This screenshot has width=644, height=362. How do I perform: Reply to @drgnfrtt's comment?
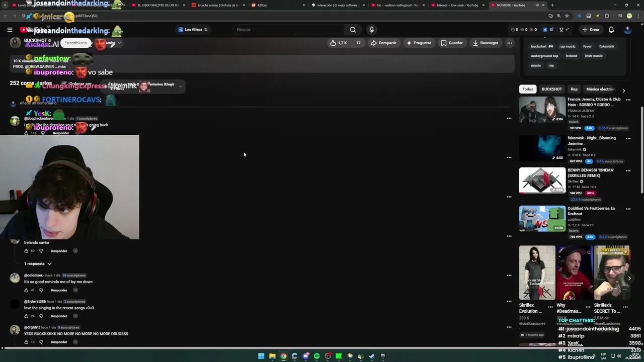point(59,342)
